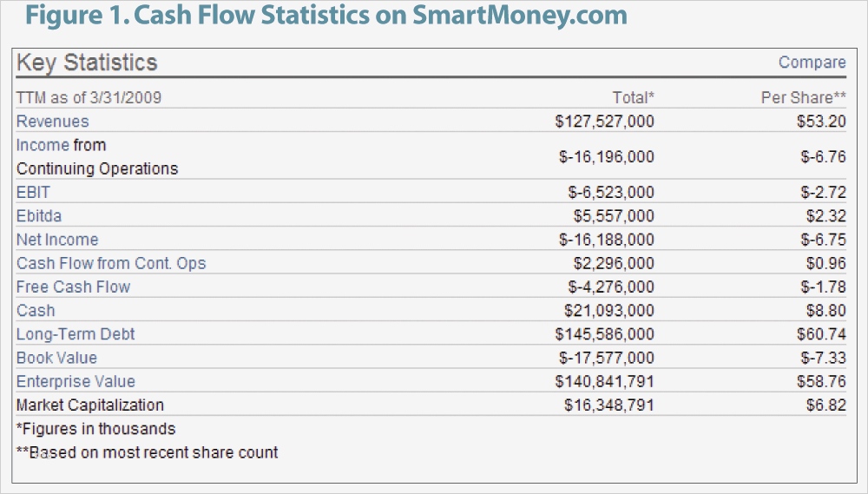Click the Long-Term Debt per share $60.74
868x494 pixels.
point(821,334)
